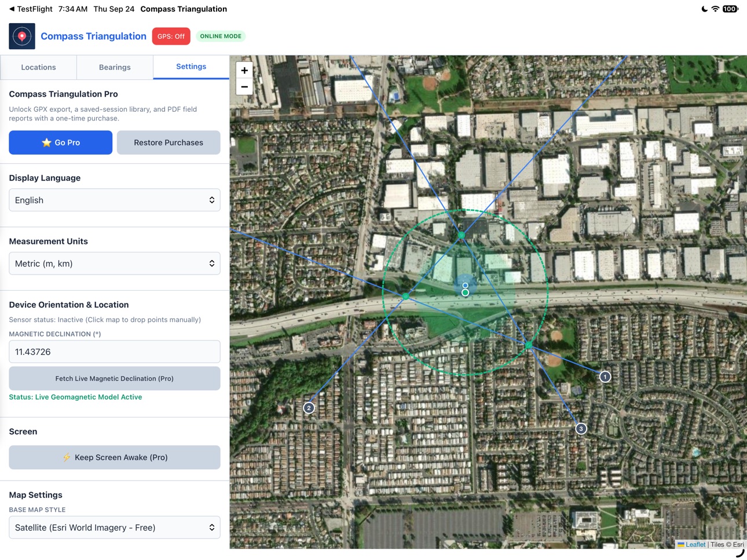Click the 'Compass Triangulation Pro' heading

63,94
